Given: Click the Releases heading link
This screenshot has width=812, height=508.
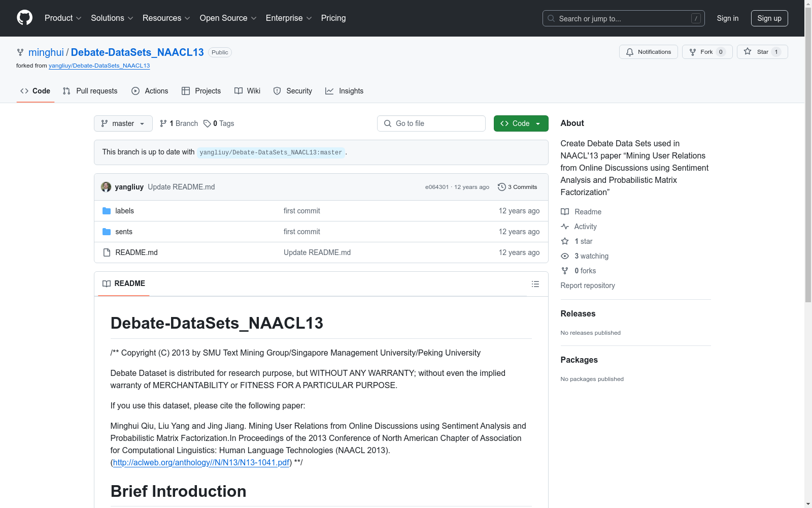Looking at the screenshot, I should coord(578,314).
